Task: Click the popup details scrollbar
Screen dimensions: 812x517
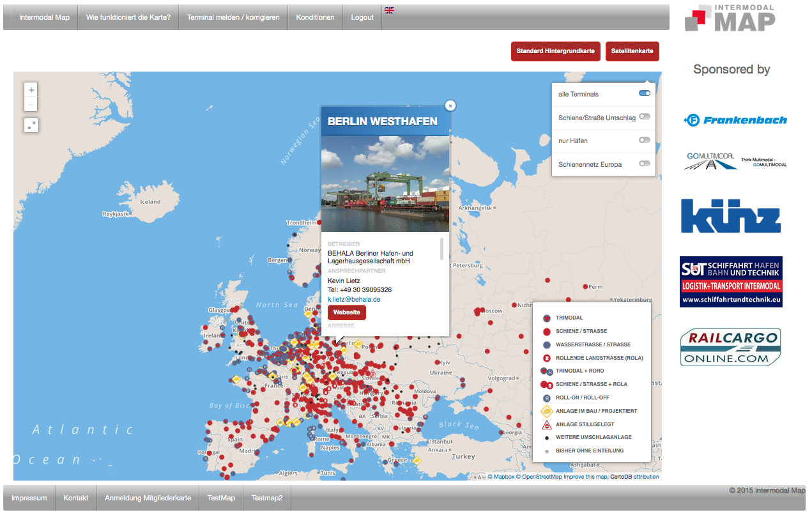Action: [442, 249]
